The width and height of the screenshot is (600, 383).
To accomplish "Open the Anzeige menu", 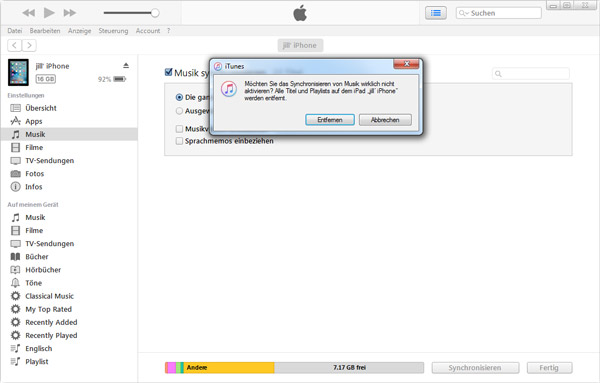I will (80, 31).
